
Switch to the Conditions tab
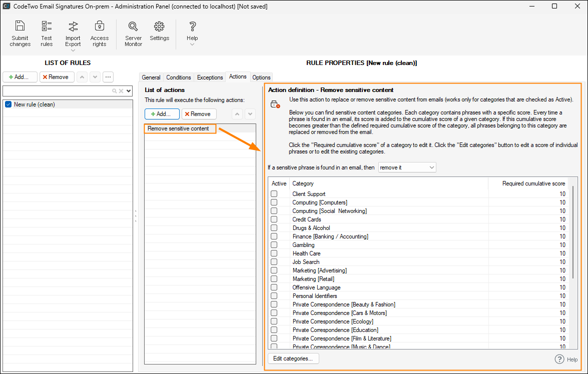(x=179, y=77)
